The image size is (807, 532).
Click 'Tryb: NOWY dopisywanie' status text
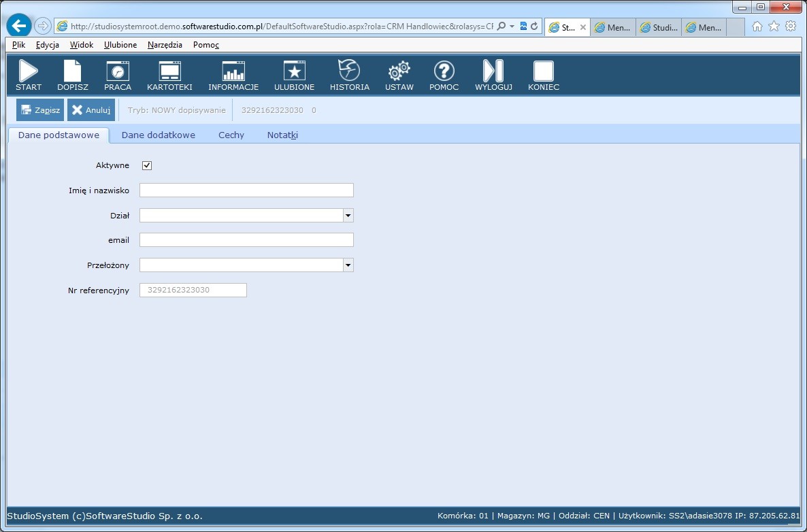pyautogui.click(x=176, y=110)
